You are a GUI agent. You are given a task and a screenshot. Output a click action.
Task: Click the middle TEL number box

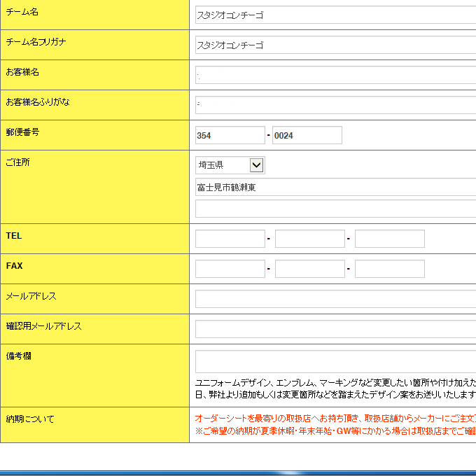coord(310,239)
